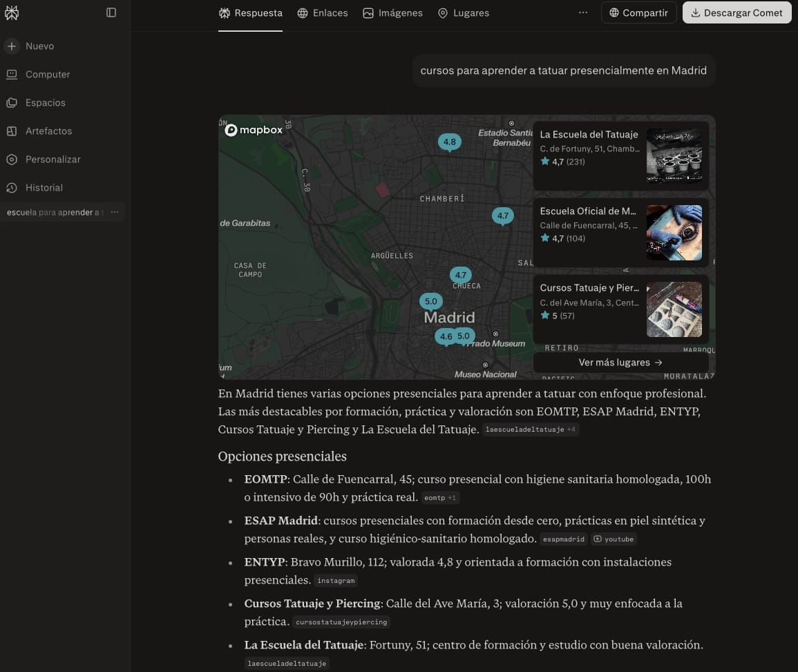Screen dimensions: 798x672
Task: Open La Escuela del Tatuaje place card
Action: [620, 155]
